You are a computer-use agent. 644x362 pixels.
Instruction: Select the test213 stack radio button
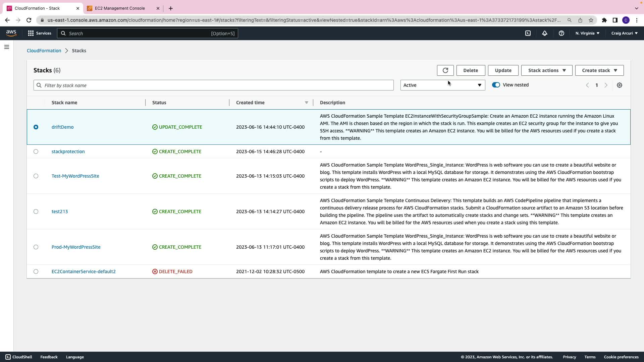36,212
